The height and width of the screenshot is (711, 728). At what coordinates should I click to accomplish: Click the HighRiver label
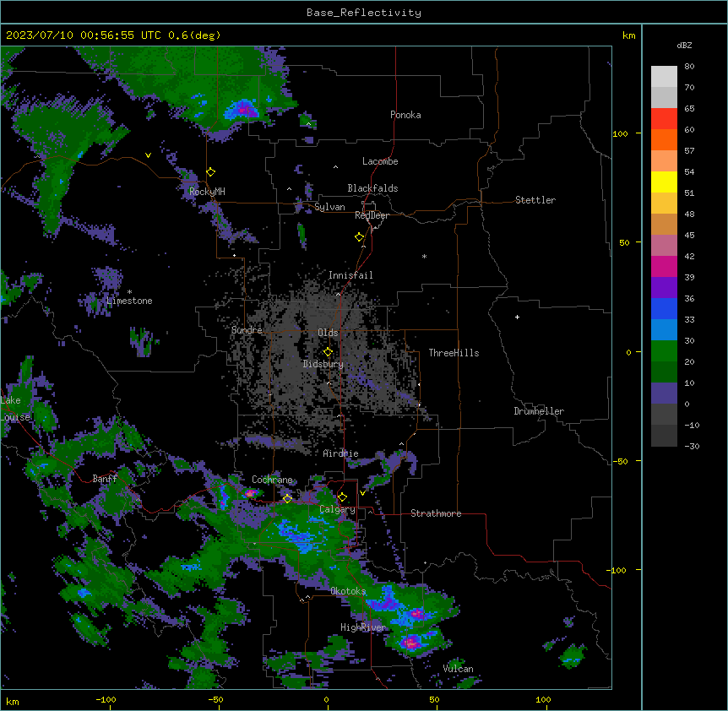click(363, 627)
